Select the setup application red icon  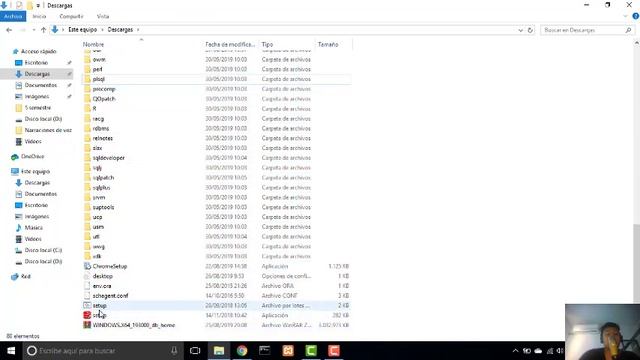click(87, 315)
